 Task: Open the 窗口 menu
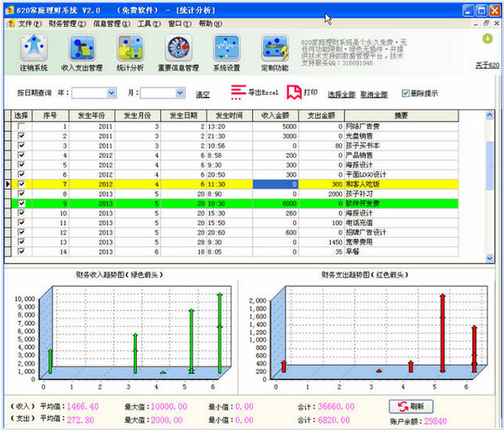[x=180, y=24]
